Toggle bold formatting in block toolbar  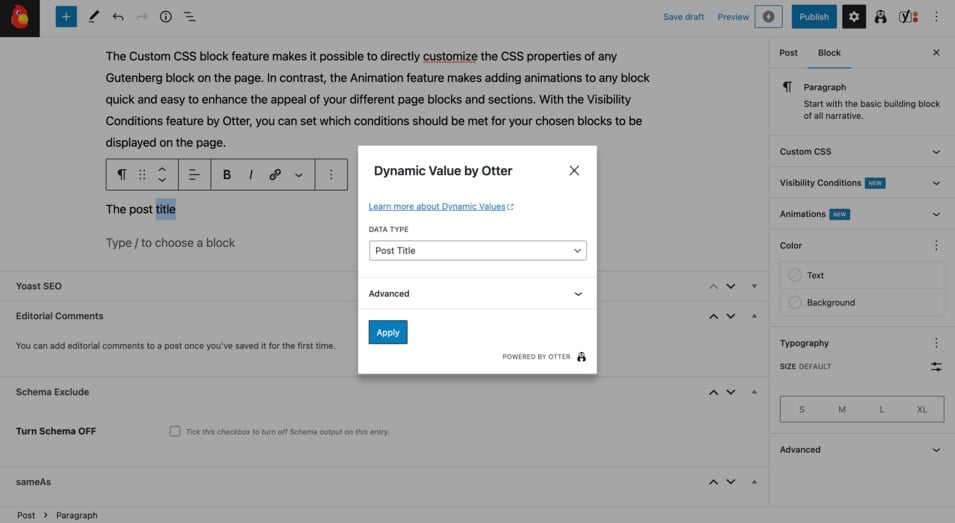tap(227, 175)
